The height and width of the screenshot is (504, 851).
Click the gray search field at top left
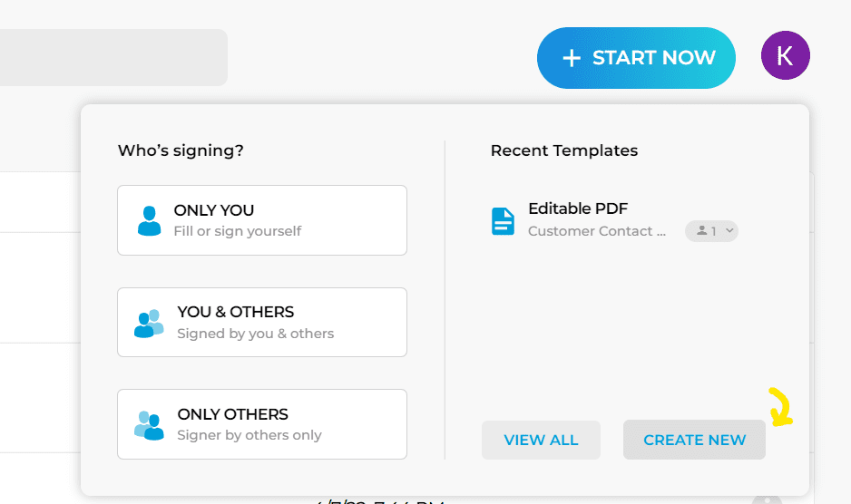point(113,57)
